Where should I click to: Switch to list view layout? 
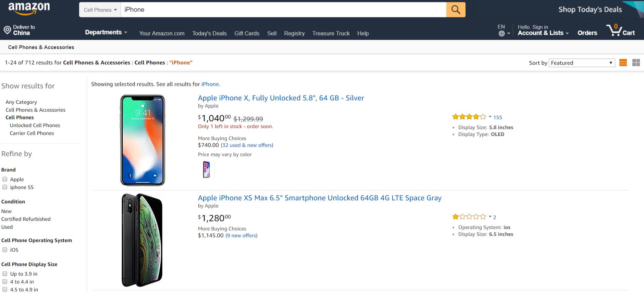click(623, 63)
